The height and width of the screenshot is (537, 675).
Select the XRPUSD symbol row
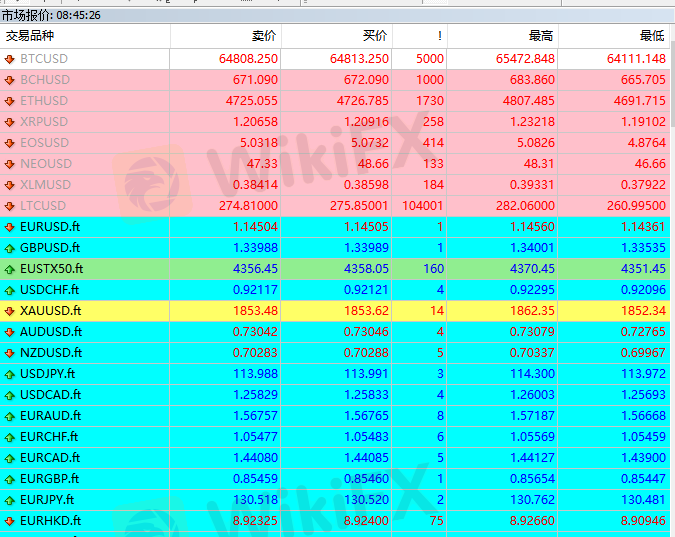click(46, 122)
